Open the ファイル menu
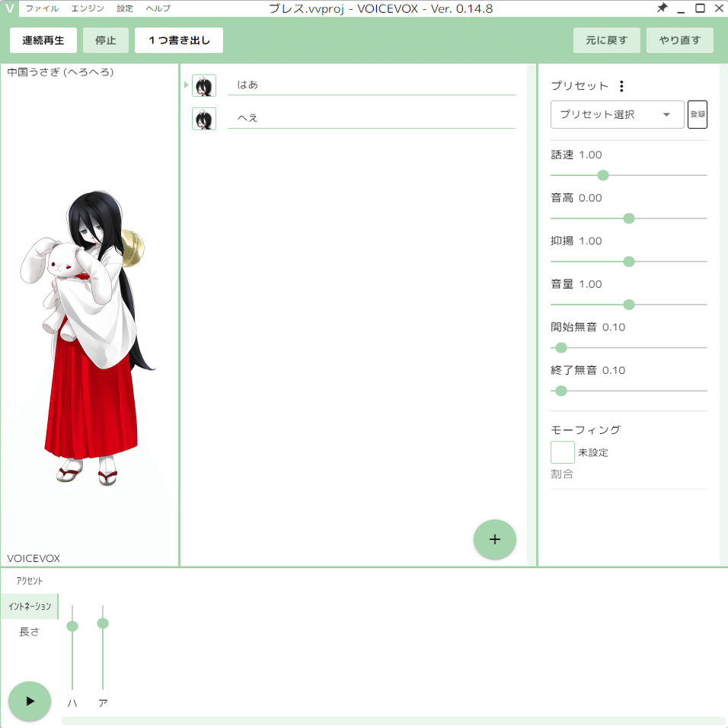The width and height of the screenshot is (728, 728). (42, 8)
